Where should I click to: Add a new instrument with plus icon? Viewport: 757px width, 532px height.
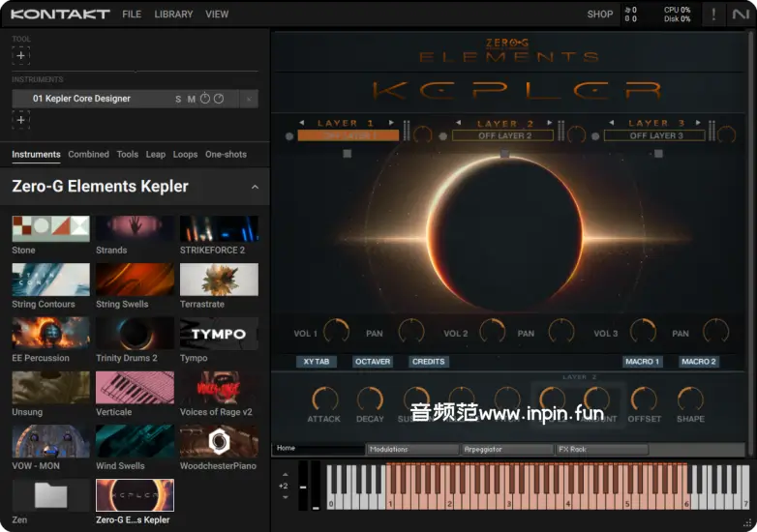(21, 120)
